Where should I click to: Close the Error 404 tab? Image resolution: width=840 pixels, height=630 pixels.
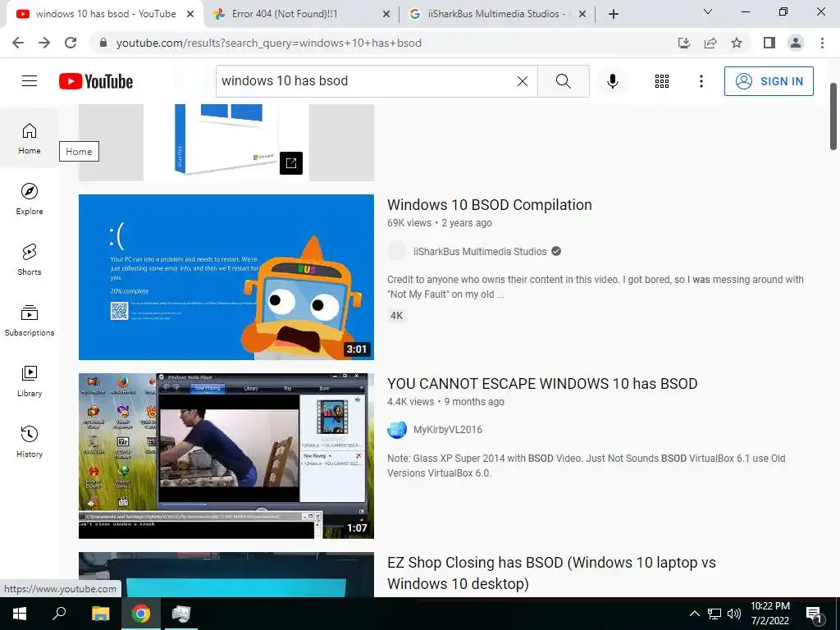(x=386, y=15)
